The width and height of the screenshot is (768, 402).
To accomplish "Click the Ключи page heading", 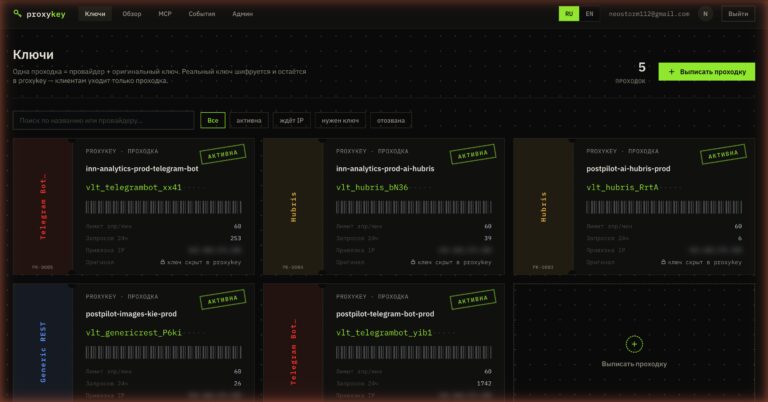I will coord(33,54).
